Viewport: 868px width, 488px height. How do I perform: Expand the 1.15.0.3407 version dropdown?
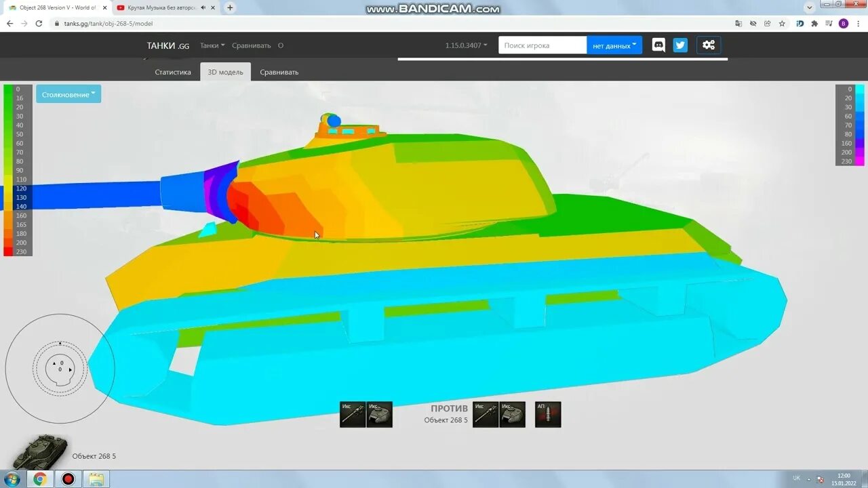coord(467,45)
